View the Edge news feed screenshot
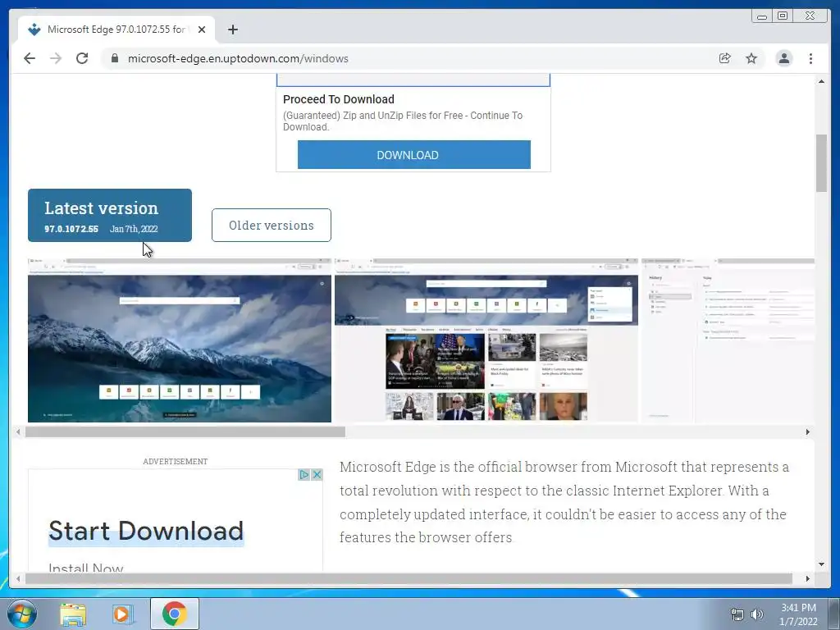 pyautogui.click(x=486, y=340)
